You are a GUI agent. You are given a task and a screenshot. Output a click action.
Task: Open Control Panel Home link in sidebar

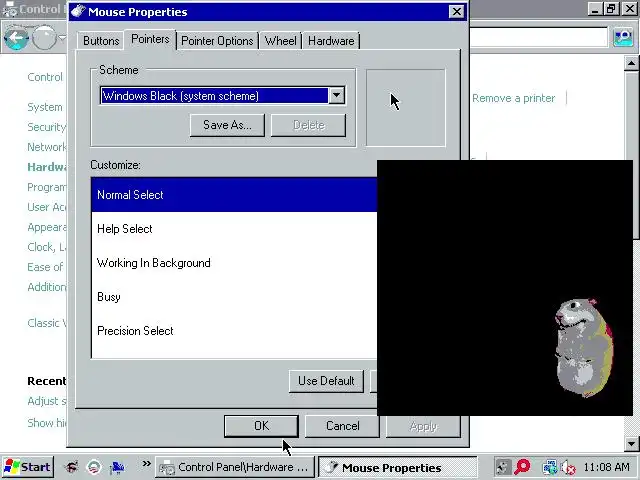(x=45, y=77)
